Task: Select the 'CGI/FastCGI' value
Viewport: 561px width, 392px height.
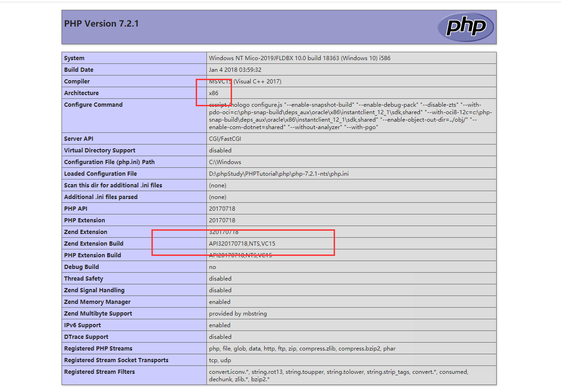Action: (225, 139)
